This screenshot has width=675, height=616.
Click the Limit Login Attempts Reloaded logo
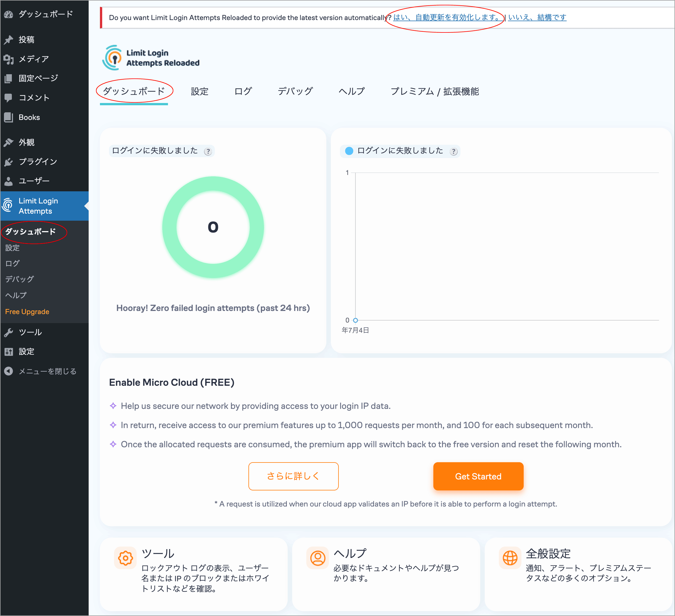(151, 58)
